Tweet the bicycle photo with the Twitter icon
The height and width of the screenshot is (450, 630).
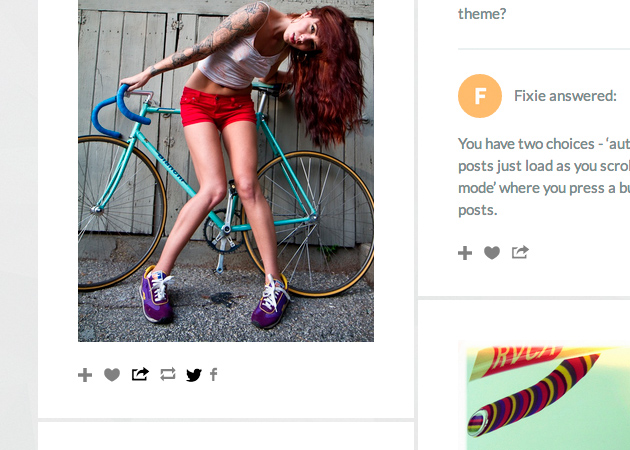[193, 375]
